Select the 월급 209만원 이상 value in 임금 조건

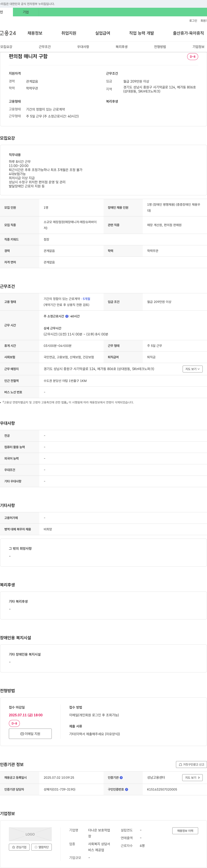tap(159, 302)
